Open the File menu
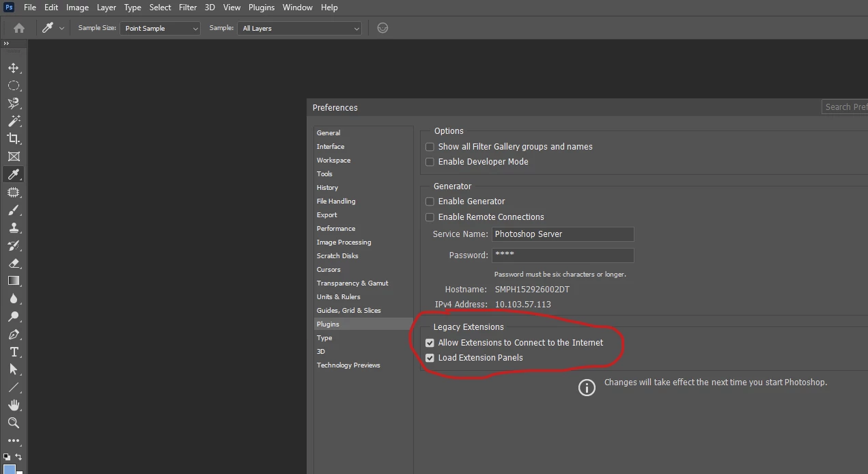Screen dimensions: 868x474 [x=30, y=8]
